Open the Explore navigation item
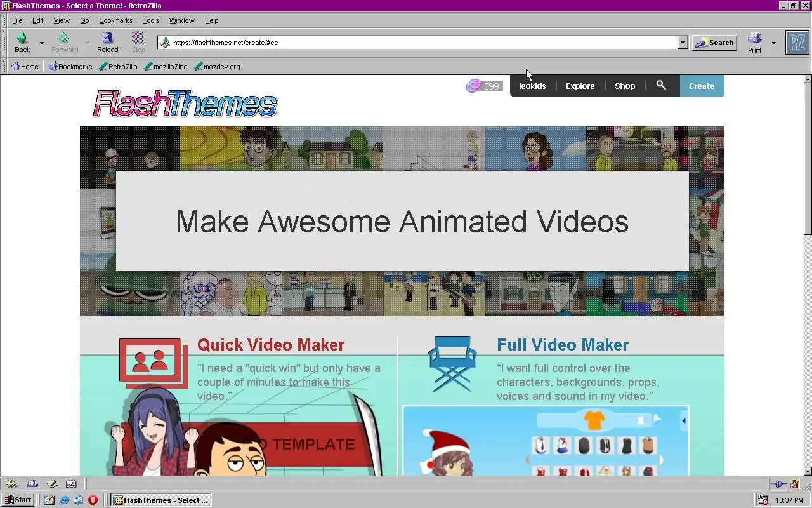 click(x=580, y=86)
